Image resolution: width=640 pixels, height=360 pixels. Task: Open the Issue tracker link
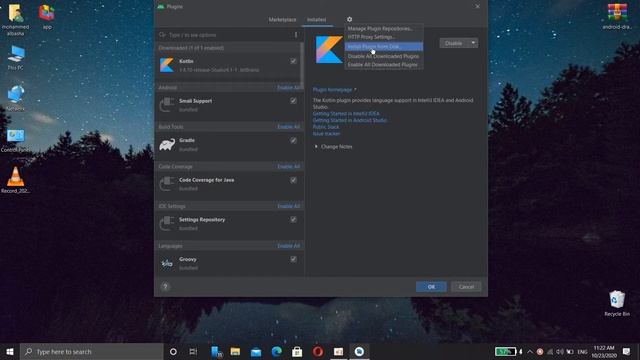click(x=326, y=133)
